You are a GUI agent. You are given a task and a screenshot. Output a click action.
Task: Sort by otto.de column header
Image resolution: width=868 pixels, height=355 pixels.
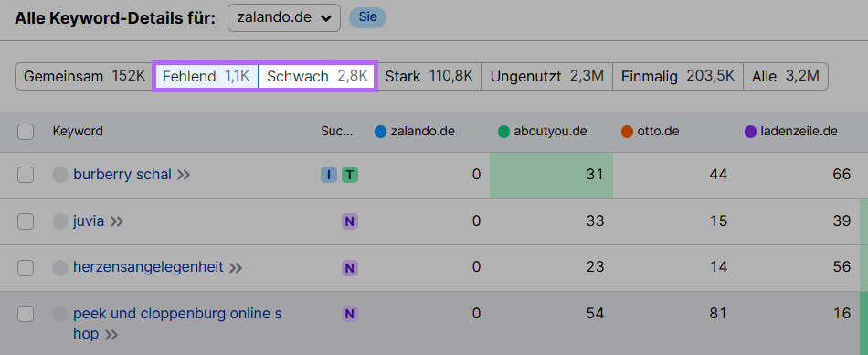click(x=658, y=132)
